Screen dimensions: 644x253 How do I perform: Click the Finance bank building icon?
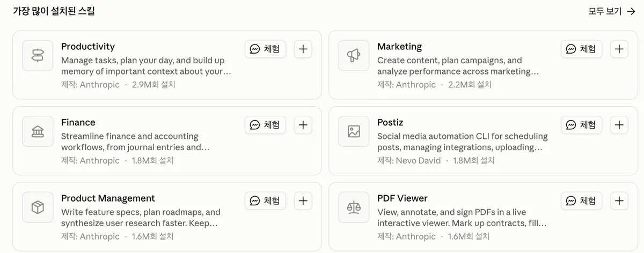[x=38, y=131]
